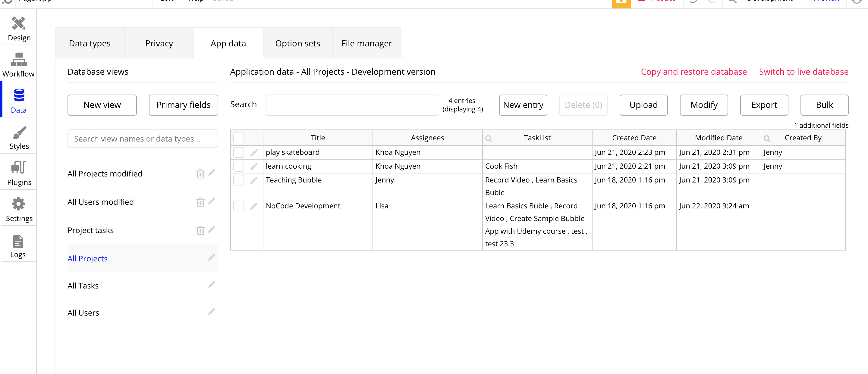
Task: Click the New entry button
Action: point(523,105)
